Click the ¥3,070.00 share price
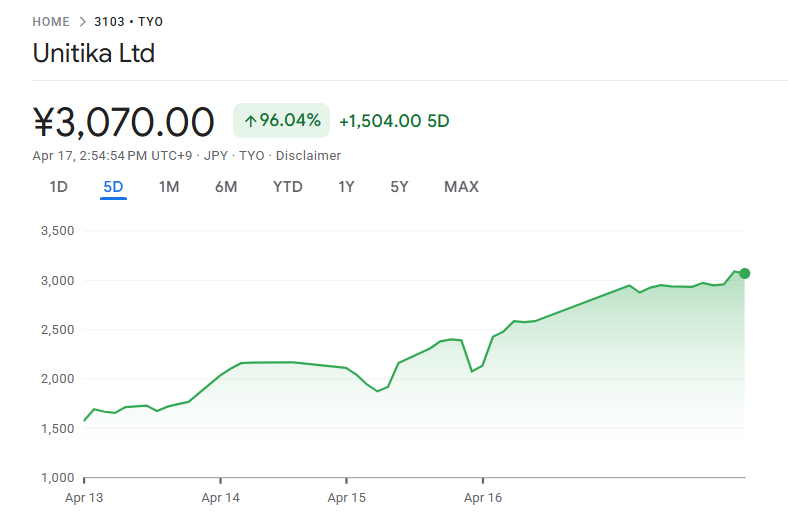 point(124,122)
